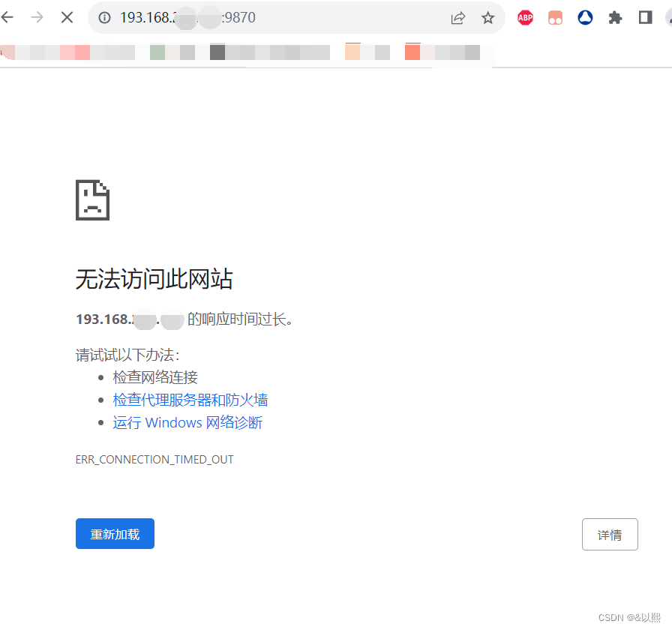The image size is (672, 630).
Task: Click the sad page error icon
Action: click(x=91, y=199)
